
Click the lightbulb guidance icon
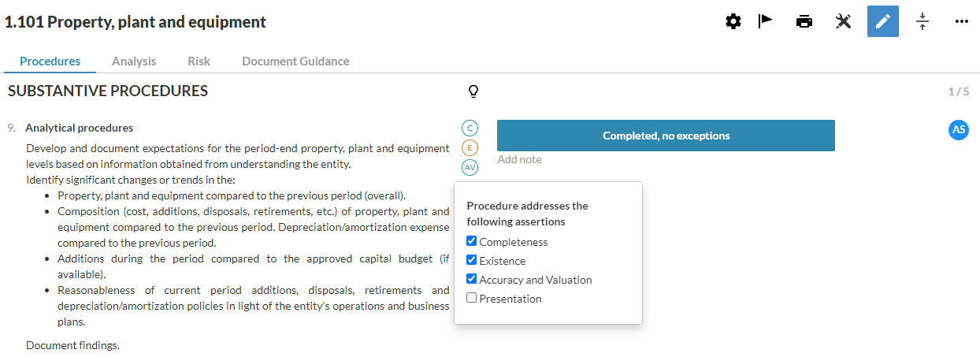473,91
